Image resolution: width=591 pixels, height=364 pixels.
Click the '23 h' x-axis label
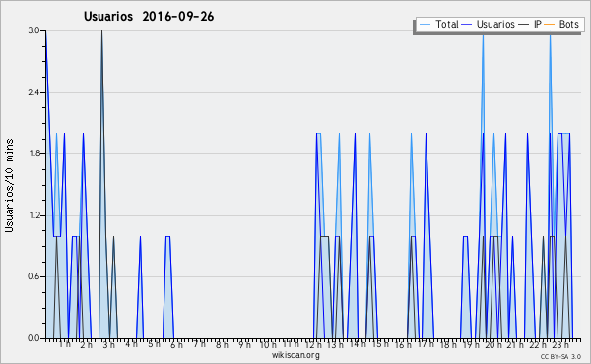560,344
